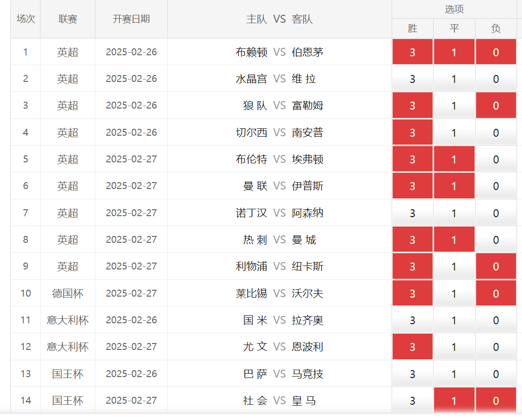This screenshot has width=522, height=420.
Task: Pick draw option 1 for 狼队 VS 富勒姆
Action: tap(454, 106)
